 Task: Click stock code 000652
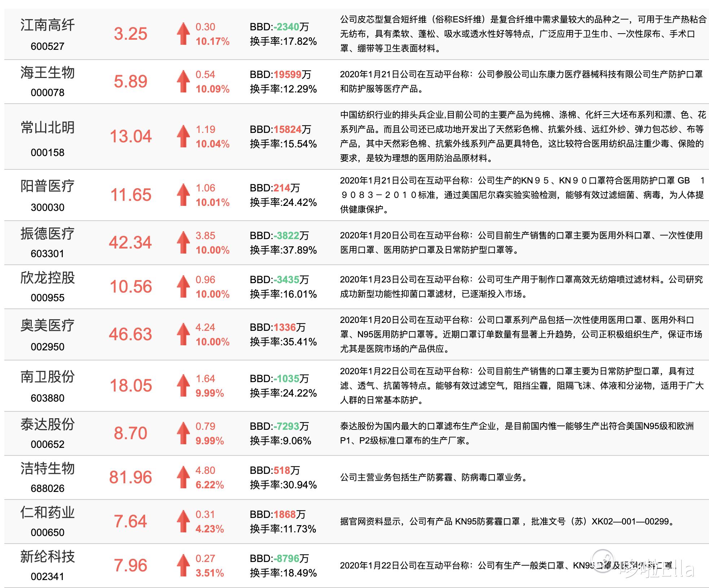(x=48, y=444)
